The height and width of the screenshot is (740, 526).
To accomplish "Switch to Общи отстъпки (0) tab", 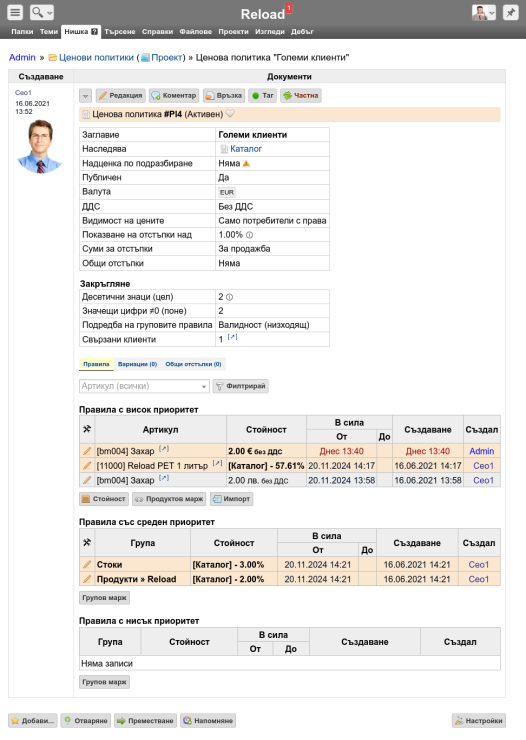I will 193,364.
